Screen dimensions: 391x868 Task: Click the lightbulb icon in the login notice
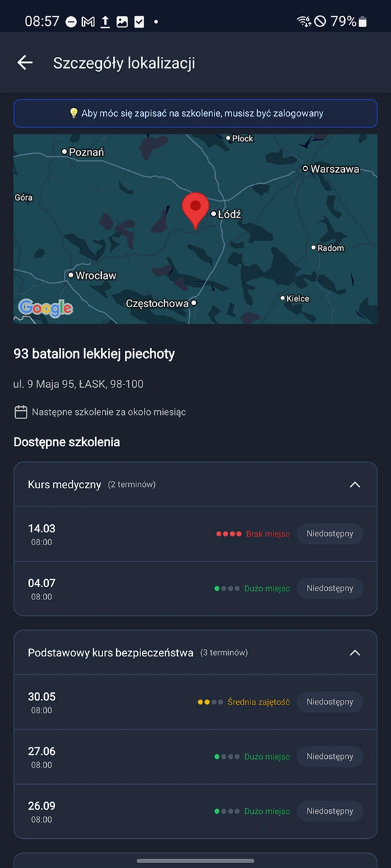75,113
